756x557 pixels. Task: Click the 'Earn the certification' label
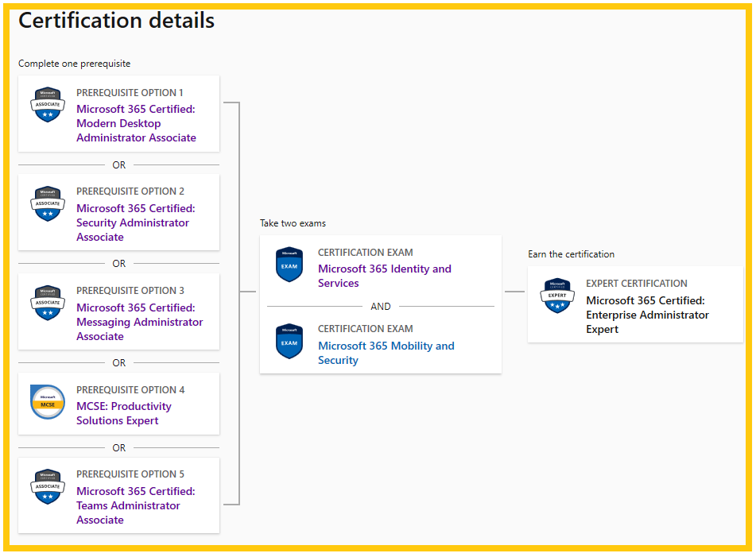[571, 254]
